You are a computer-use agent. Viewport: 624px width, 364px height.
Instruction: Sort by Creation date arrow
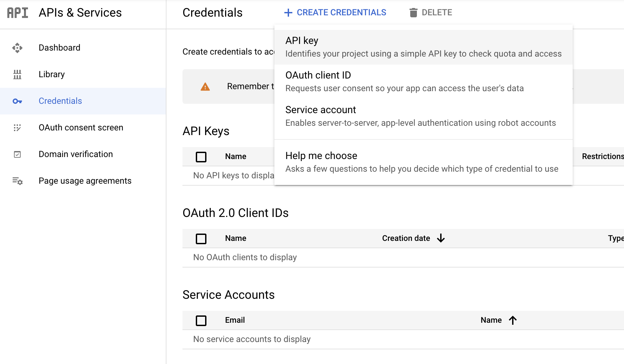click(441, 238)
